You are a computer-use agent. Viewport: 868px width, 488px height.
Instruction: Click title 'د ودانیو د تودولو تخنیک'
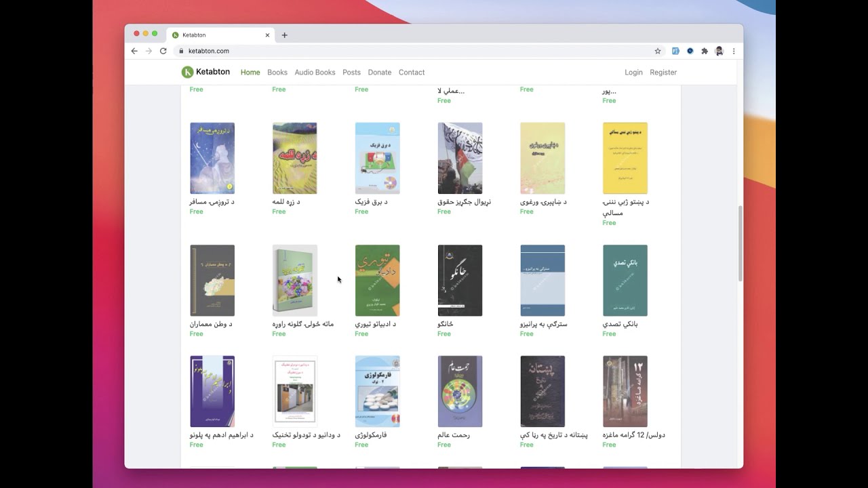pos(307,435)
